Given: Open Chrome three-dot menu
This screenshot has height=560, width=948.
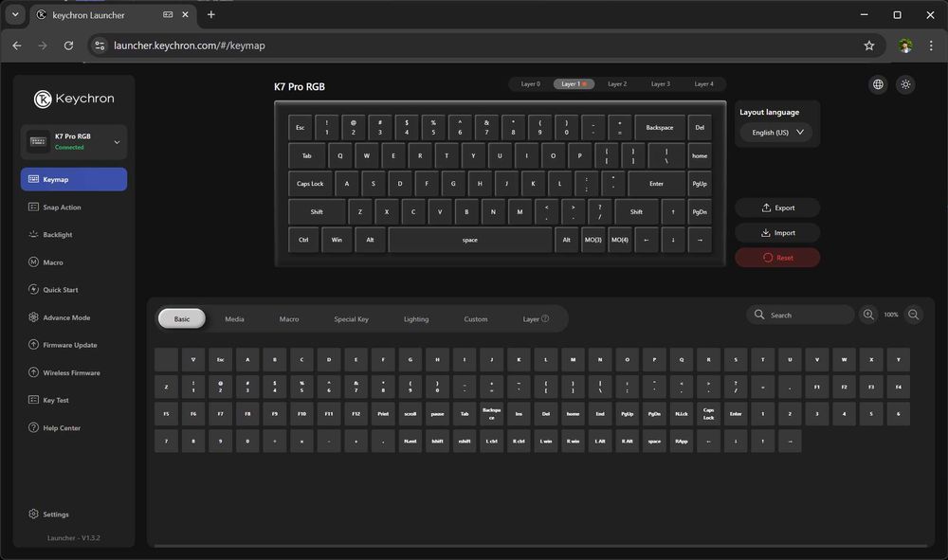Looking at the screenshot, I should click(x=931, y=45).
